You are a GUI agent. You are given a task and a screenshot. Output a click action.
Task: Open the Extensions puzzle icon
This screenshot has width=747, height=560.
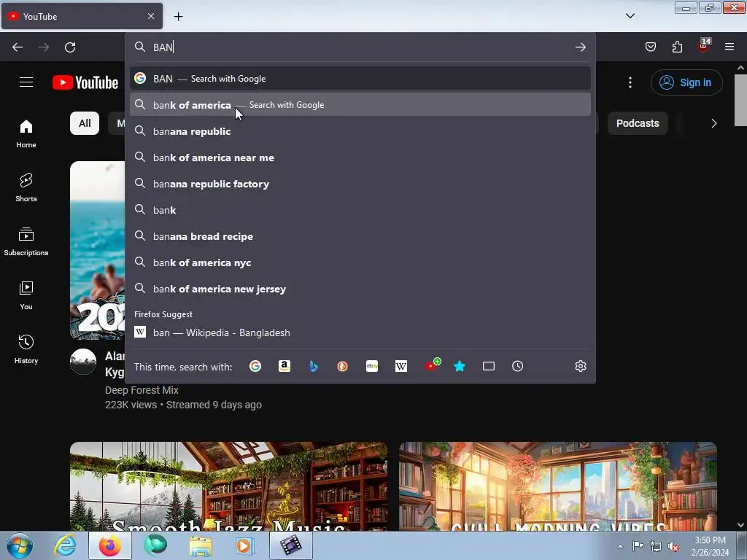[677, 47]
